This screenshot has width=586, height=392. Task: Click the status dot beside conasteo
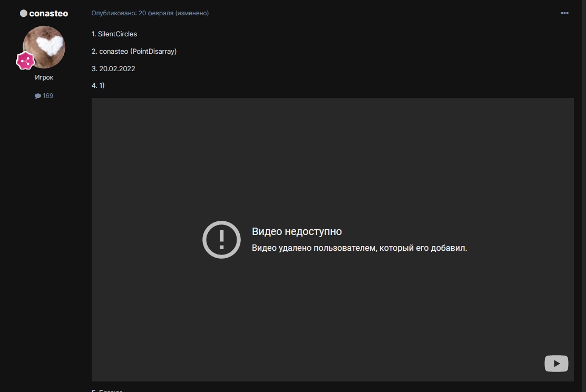tap(23, 13)
